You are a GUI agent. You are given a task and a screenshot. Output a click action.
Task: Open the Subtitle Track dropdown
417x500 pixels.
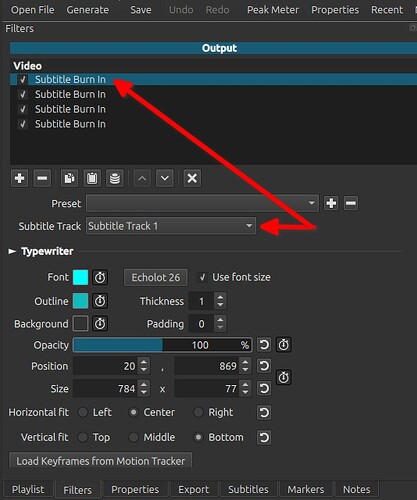click(171, 226)
